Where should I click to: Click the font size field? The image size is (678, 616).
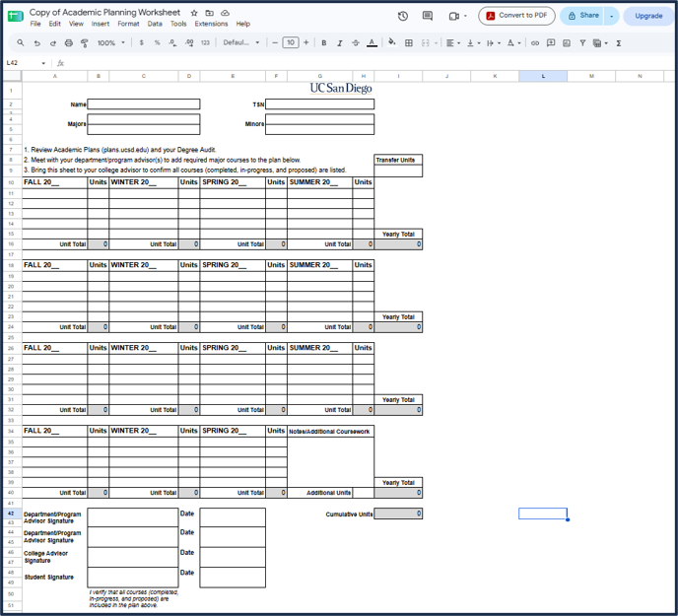291,42
